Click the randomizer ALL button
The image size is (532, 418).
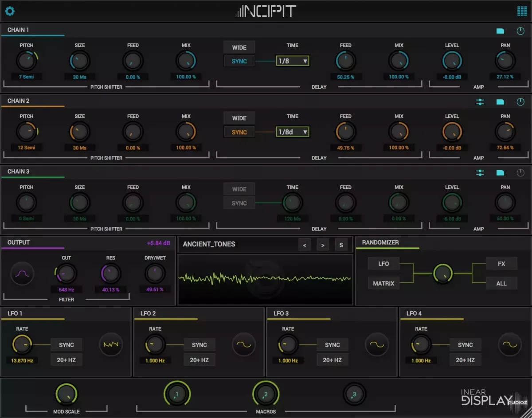tap(501, 283)
